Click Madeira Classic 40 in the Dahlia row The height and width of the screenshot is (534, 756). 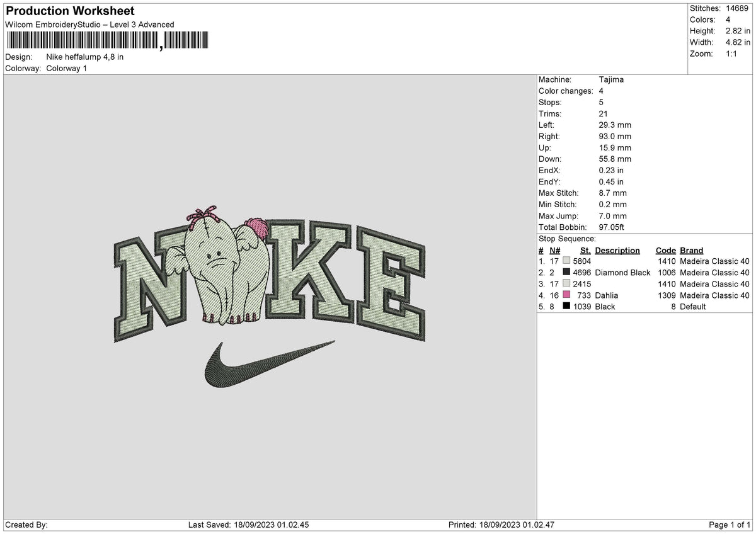(714, 295)
